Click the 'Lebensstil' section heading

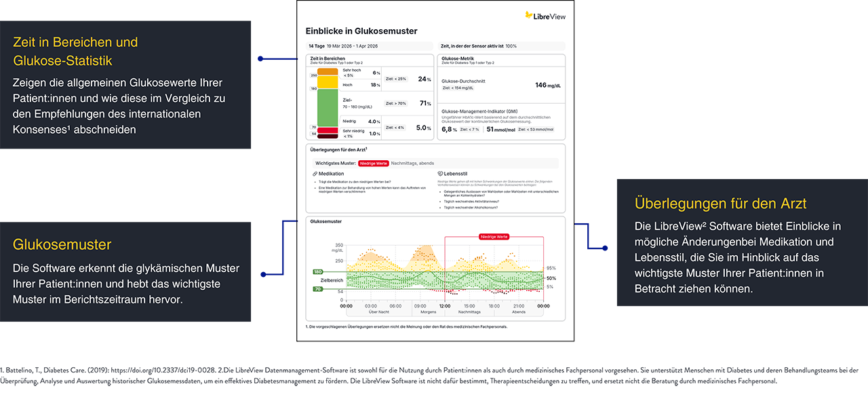click(456, 174)
